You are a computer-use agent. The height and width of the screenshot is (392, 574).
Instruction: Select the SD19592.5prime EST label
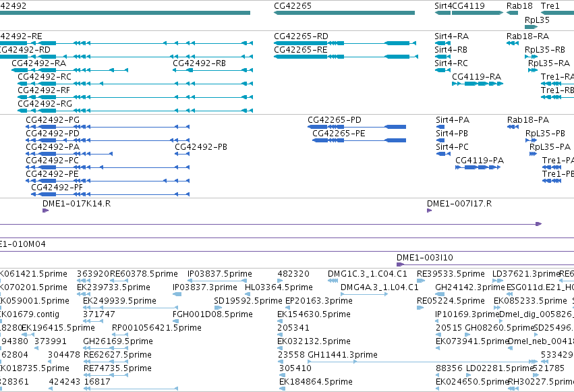pos(248,301)
